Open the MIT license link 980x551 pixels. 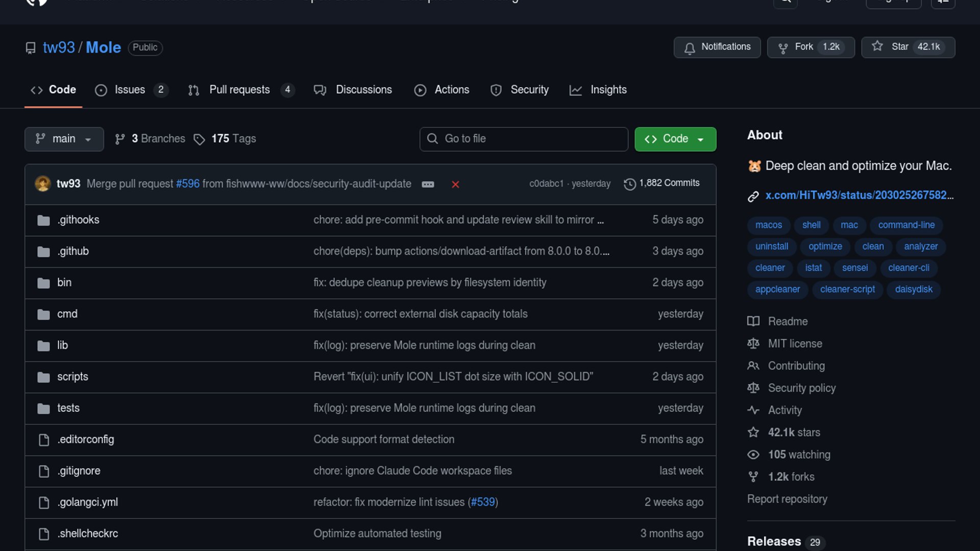(x=795, y=343)
